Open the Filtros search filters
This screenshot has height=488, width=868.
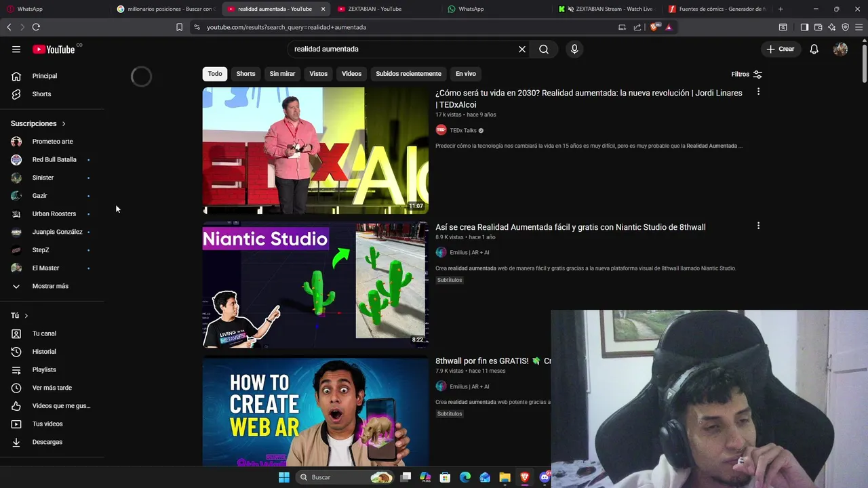tap(747, 74)
